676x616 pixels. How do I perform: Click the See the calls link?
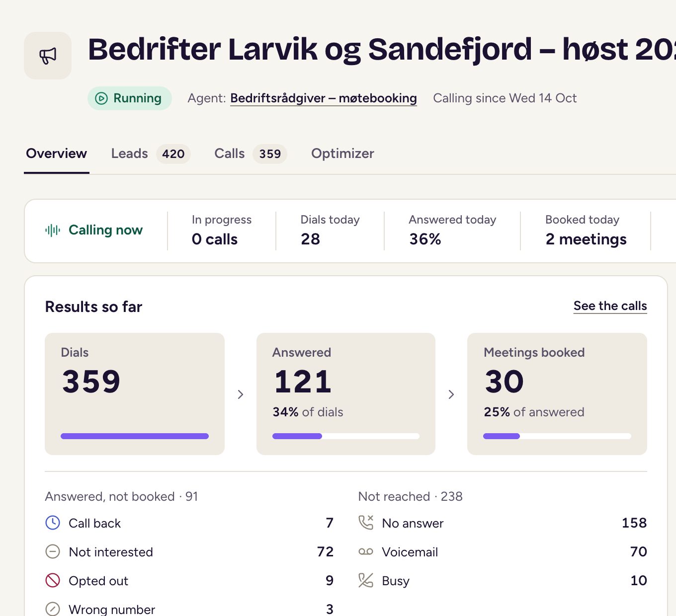click(610, 306)
